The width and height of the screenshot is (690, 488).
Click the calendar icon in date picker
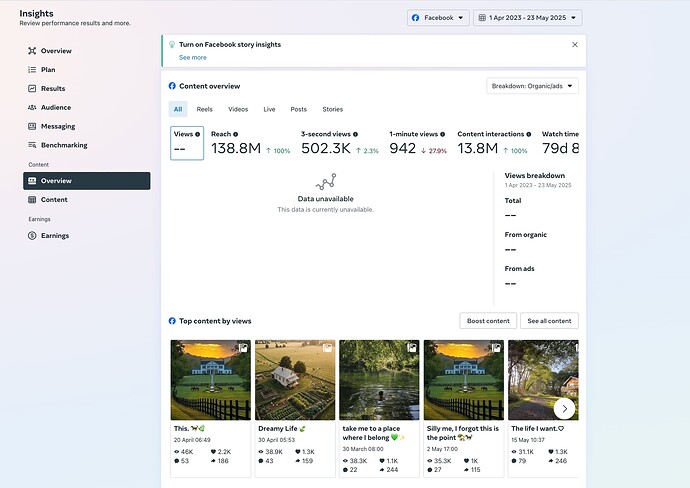482,18
